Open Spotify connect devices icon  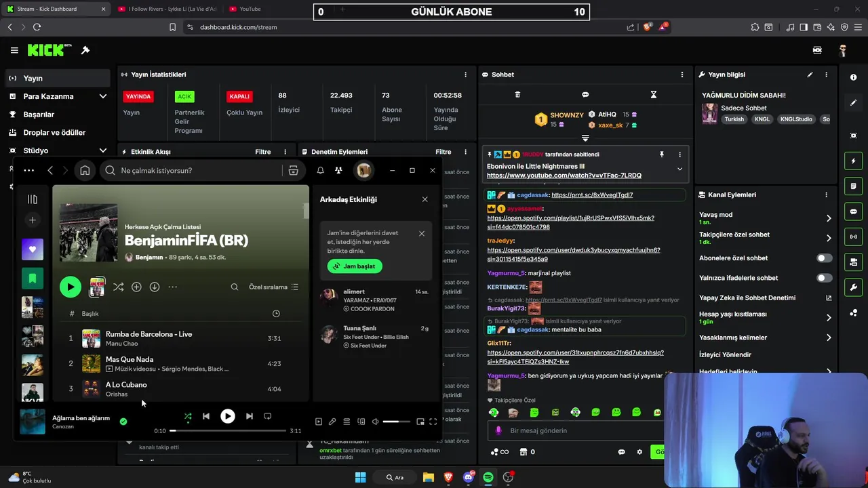click(x=361, y=422)
